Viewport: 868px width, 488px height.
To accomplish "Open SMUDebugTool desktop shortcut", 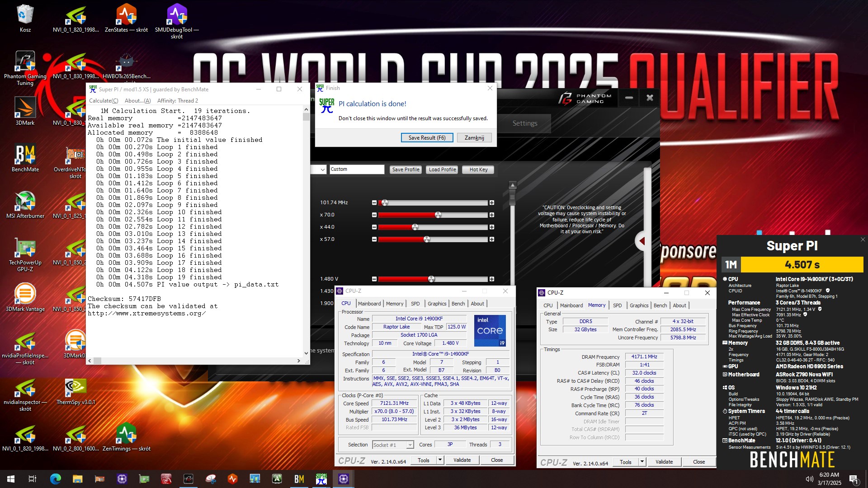I will click(x=177, y=21).
